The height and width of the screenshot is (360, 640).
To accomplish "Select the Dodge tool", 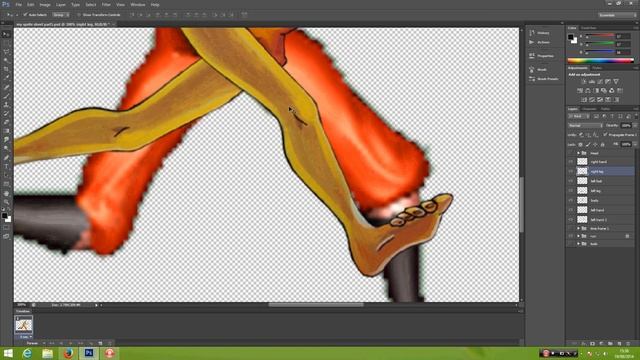I will tap(6, 148).
